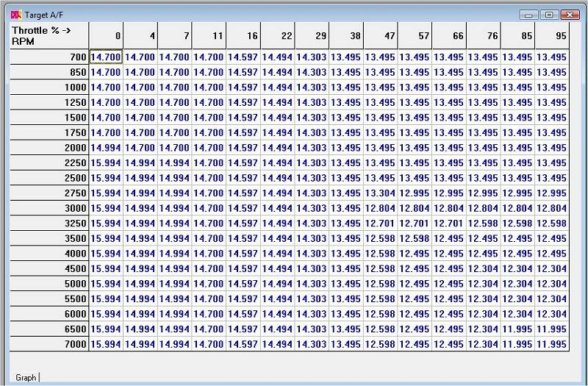588x386 pixels.
Task: Click the 95 throttle column header
Action: pyautogui.click(x=552, y=35)
